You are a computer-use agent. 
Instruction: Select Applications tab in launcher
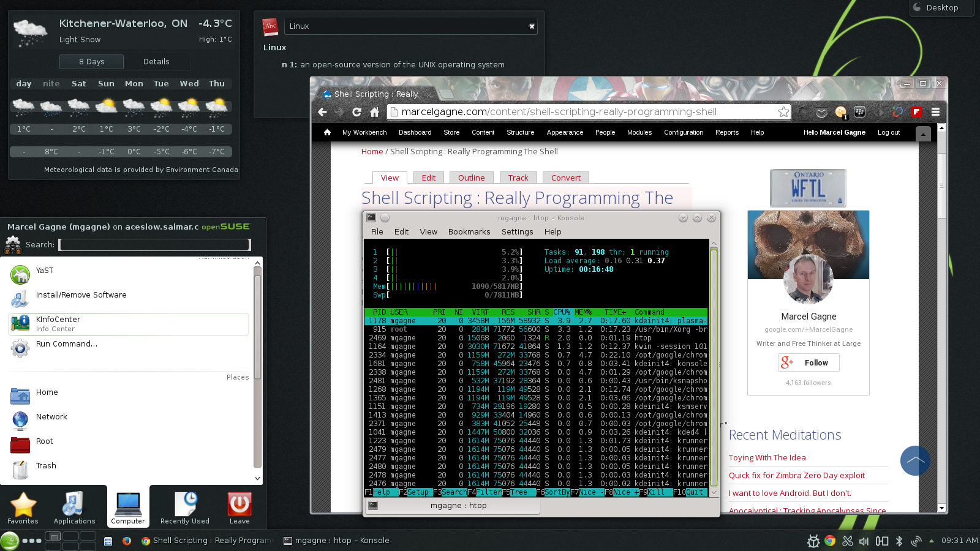(74, 508)
